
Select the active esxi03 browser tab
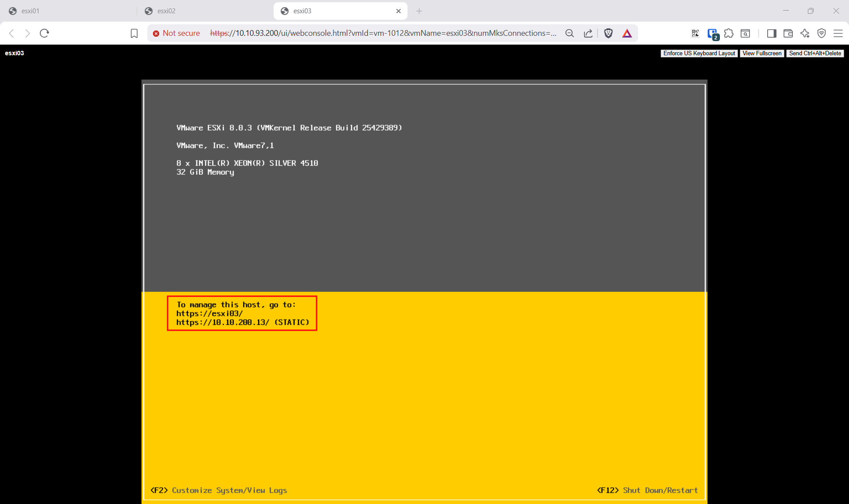click(x=340, y=11)
